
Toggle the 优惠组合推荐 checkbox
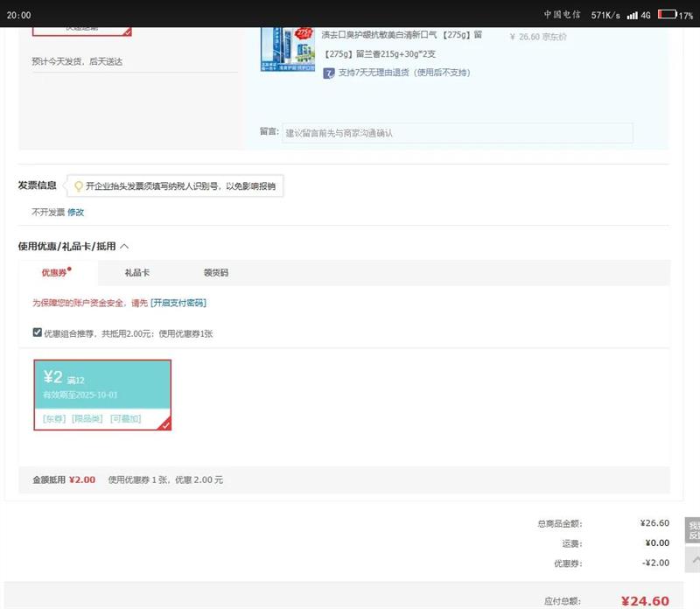[37, 332]
